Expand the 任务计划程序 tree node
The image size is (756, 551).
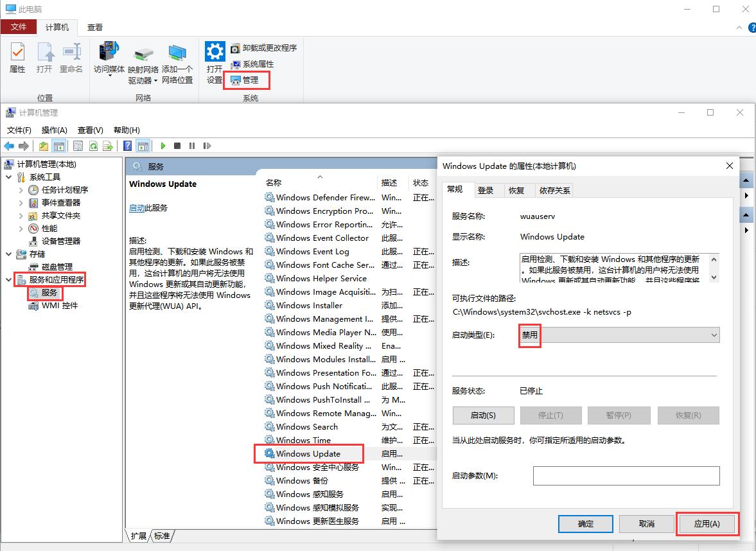[20, 189]
